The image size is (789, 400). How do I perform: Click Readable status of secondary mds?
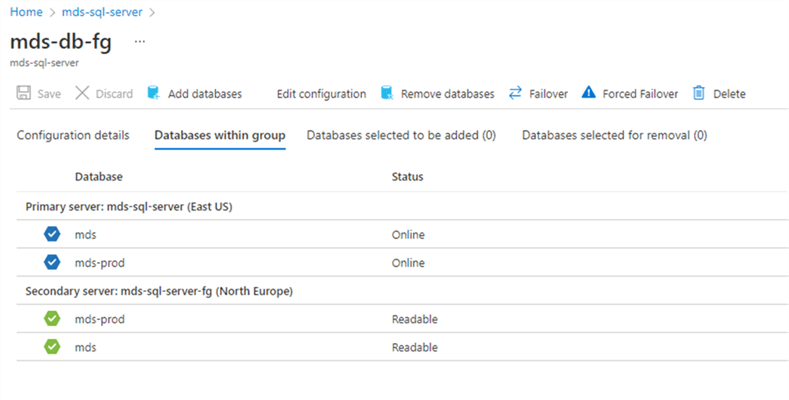pos(415,348)
